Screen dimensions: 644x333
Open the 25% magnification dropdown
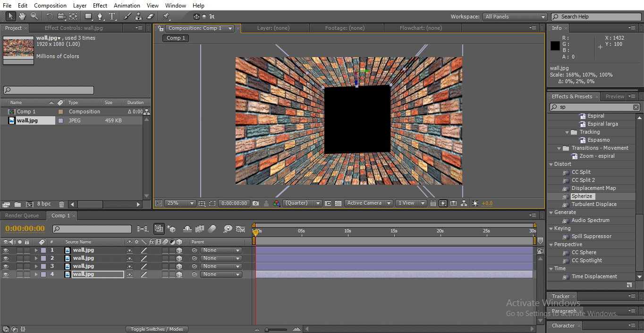pos(179,203)
